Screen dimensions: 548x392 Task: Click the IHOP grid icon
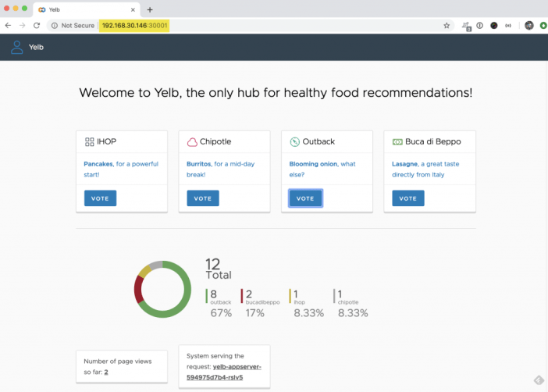pos(90,141)
